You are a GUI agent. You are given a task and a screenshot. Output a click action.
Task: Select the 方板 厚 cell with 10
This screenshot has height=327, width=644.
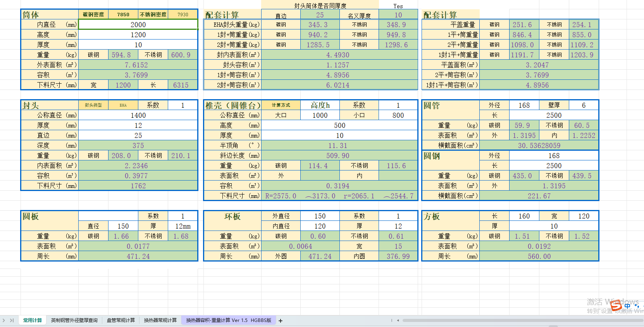click(x=554, y=226)
